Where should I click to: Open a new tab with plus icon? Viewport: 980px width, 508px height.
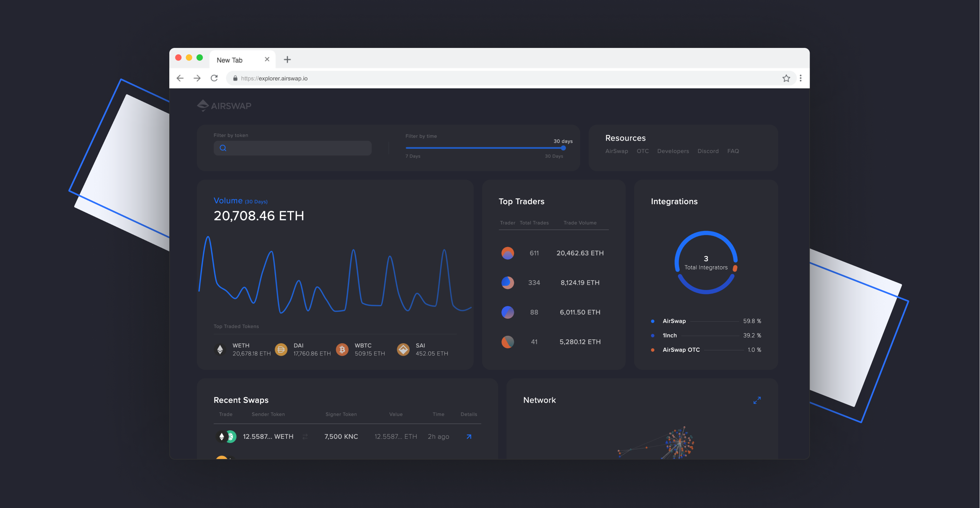pyautogui.click(x=287, y=59)
